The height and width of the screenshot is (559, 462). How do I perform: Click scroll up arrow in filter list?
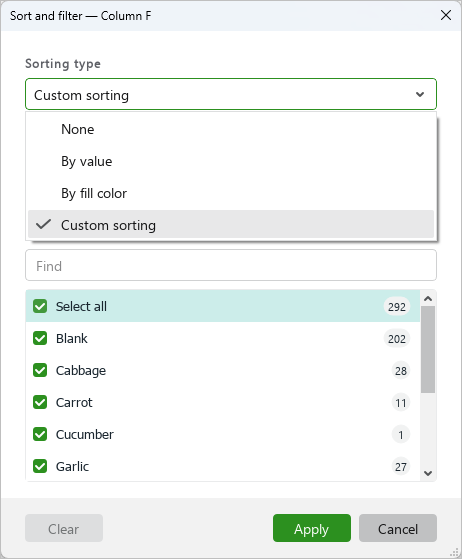point(428,299)
